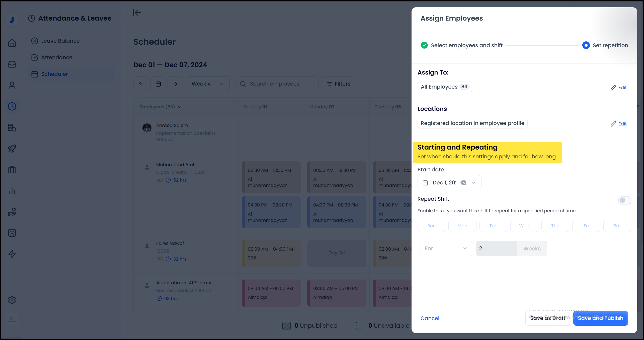Viewport: 644px width, 340px height.
Task: Expand the Start date picker dropdown
Action: click(x=473, y=182)
